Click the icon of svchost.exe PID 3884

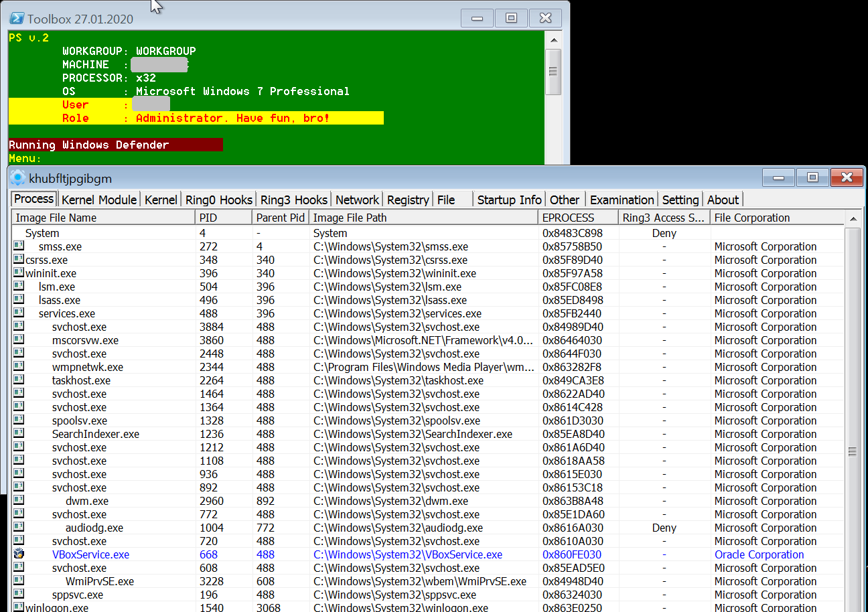(x=18, y=327)
